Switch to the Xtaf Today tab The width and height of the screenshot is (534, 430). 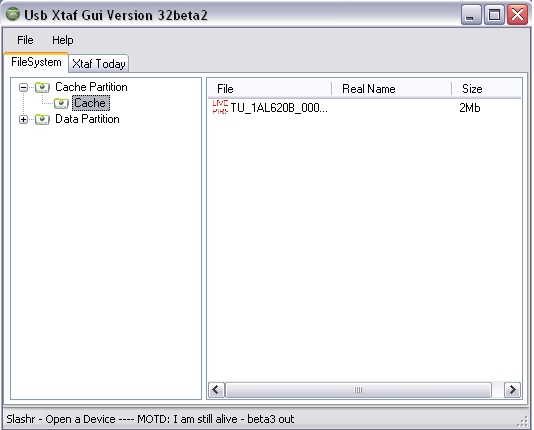(x=99, y=64)
